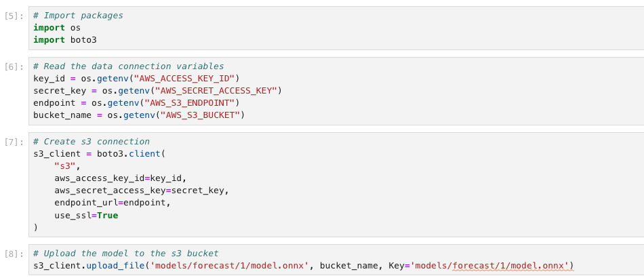Click the "Read the data connection variables" comment

click(133, 66)
